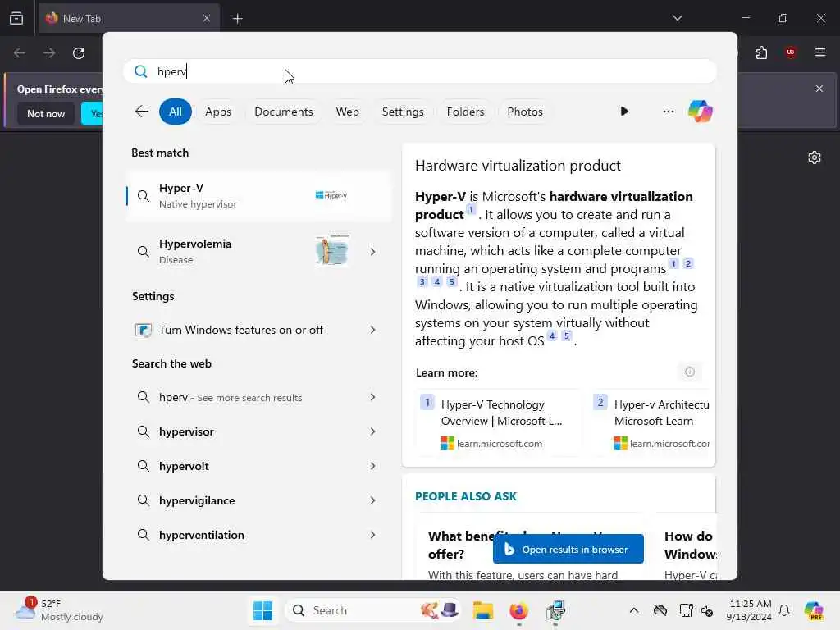Viewport: 840px width, 630px height.
Task: Show hidden system tray icons
Action: (x=634, y=610)
